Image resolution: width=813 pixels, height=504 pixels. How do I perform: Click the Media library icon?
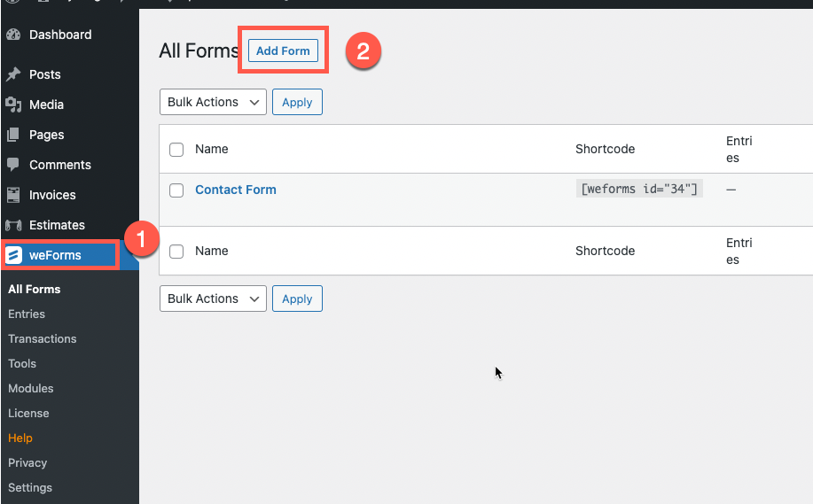[13, 105]
